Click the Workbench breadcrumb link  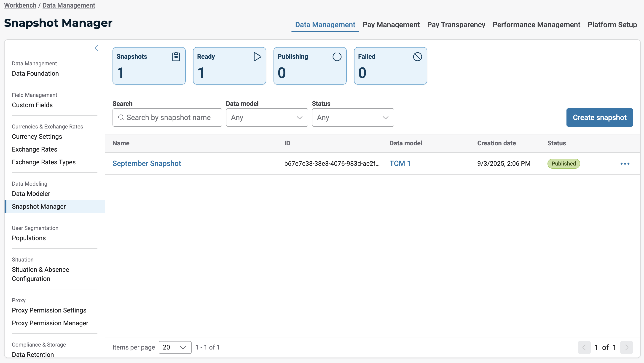click(20, 5)
